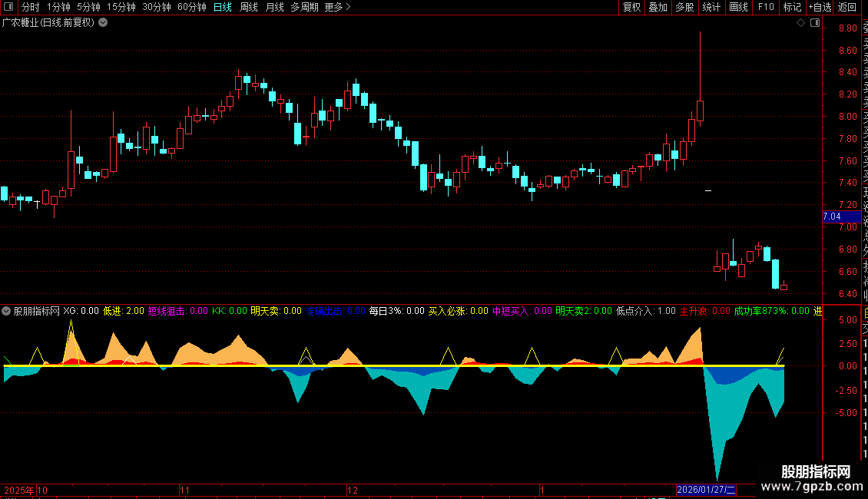Click the 叠加 overlay button

click(x=658, y=7)
